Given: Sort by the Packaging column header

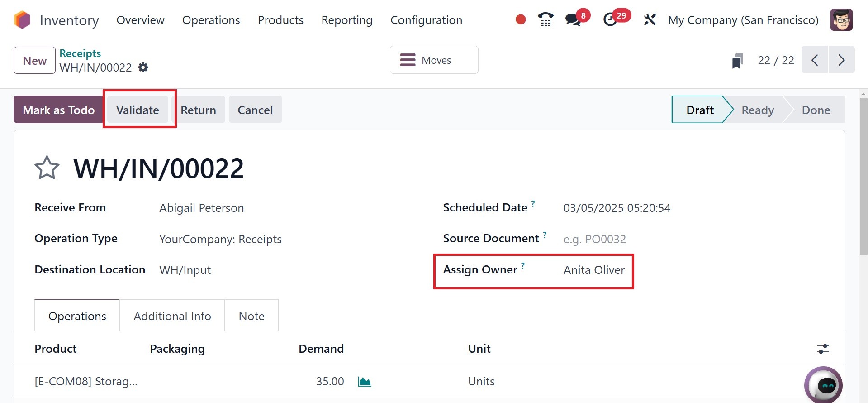Looking at the screenshot, I should [x=177, y=349].
